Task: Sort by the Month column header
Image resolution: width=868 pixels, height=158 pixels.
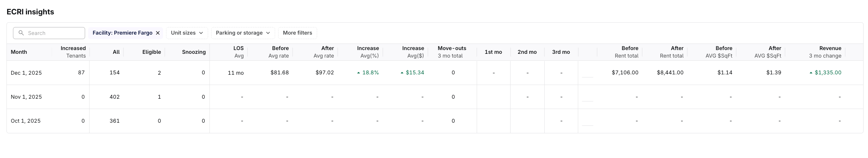Action: tap(19, 52)
